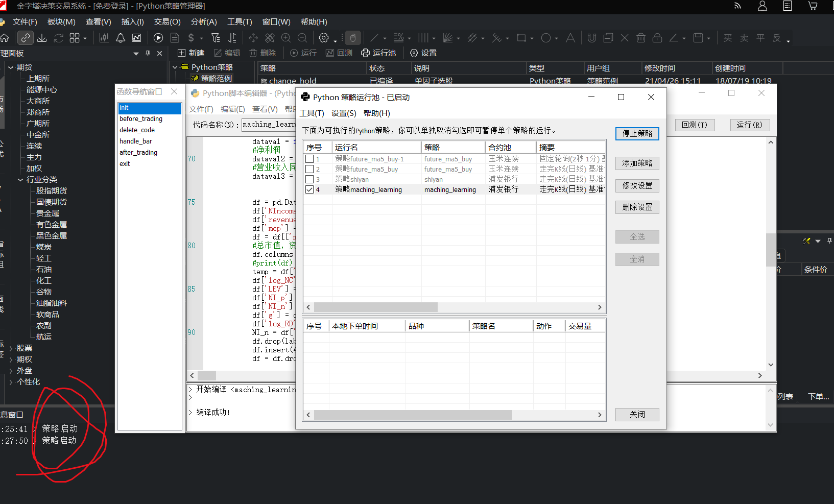
Task: Click the filter funnel toolbar icon
Action: [216, 38]
